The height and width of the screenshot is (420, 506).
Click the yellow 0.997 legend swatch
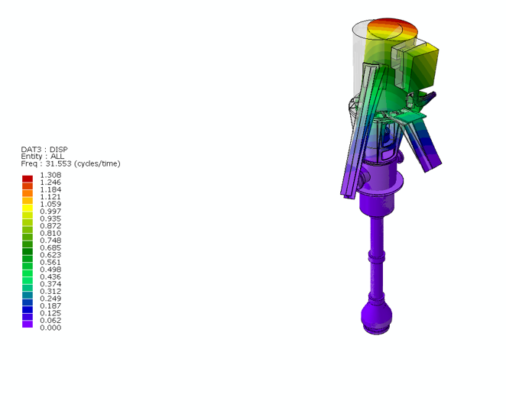(28, 208)
